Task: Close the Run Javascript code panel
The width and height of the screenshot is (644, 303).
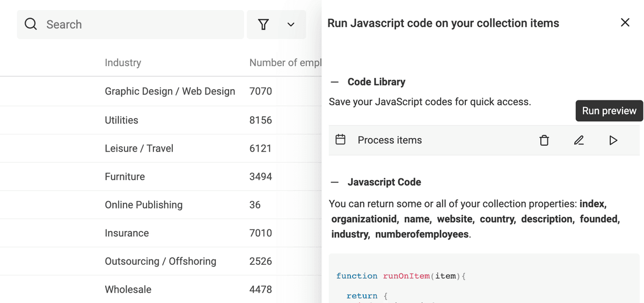Action: (625, 23)
